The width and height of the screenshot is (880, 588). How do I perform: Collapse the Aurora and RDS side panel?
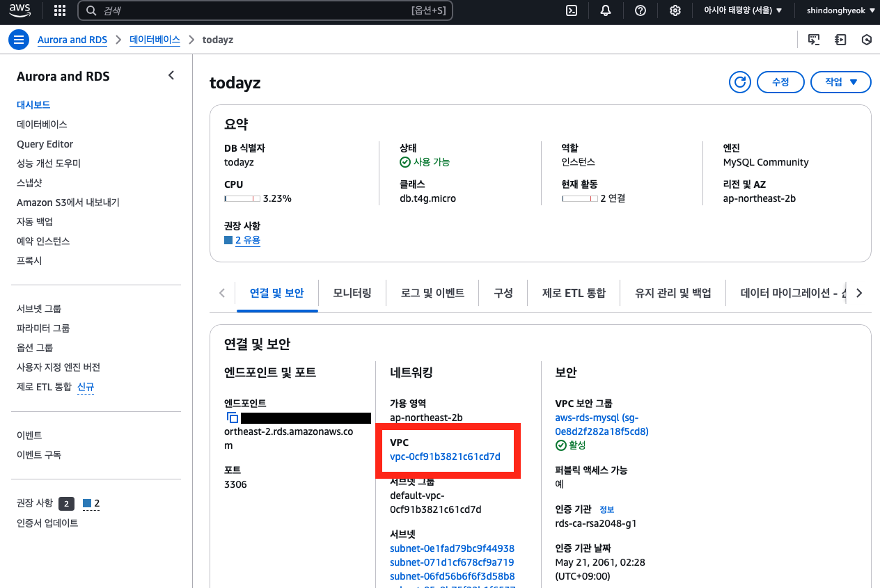(x=171, y=75)
